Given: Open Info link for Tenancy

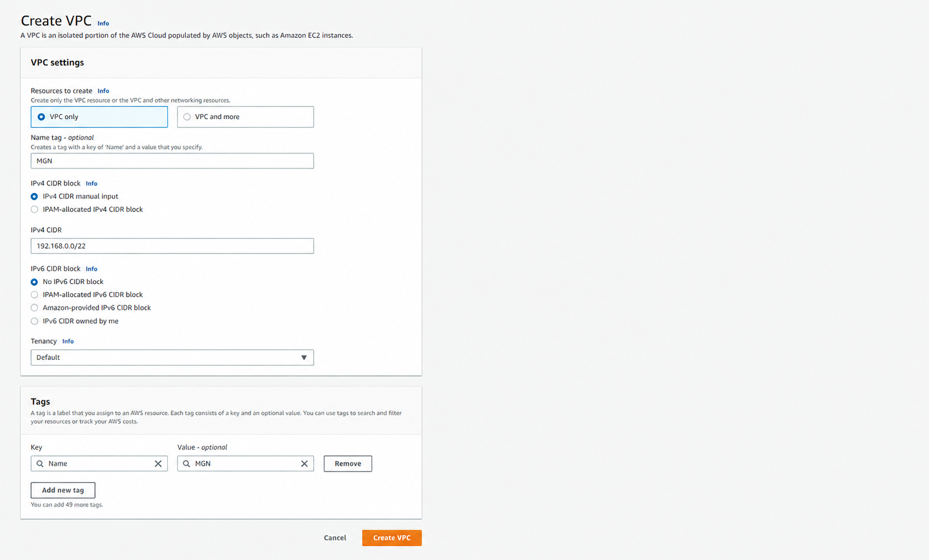Looking at the screenshot, I should [68, 341].
